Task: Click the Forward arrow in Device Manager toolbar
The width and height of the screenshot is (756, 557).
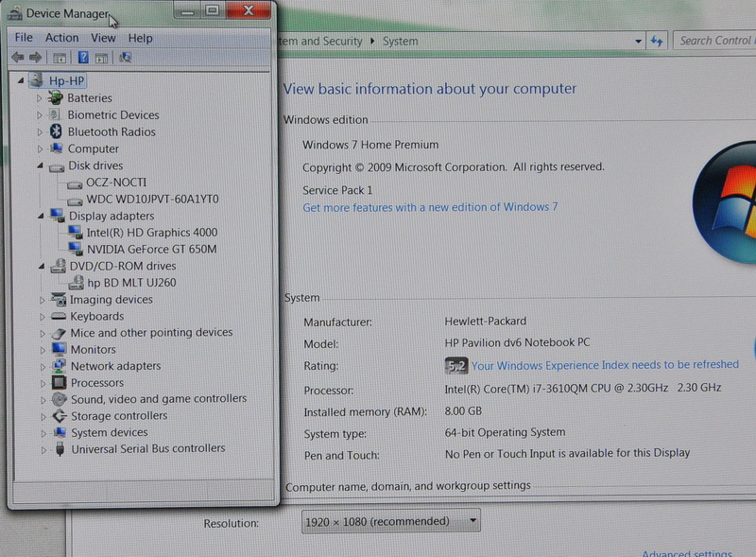Action: tap(35, 58)
